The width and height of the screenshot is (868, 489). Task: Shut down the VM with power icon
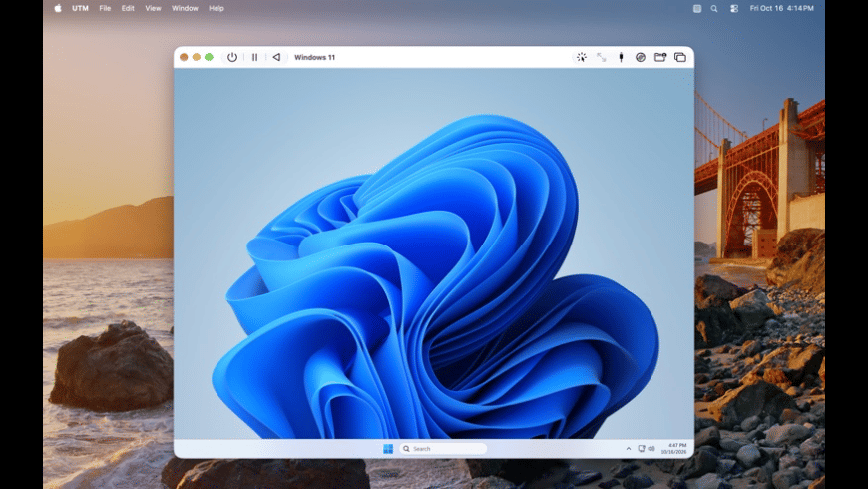click(x=232, y=57)
